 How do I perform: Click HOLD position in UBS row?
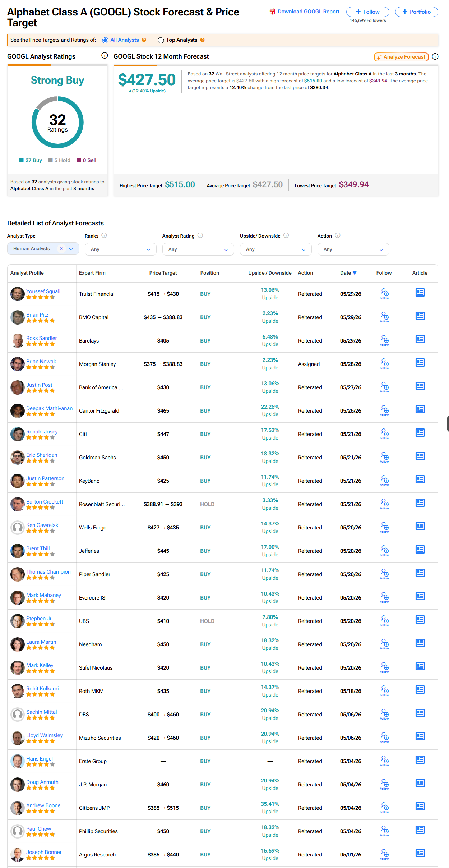coord(207,621)
